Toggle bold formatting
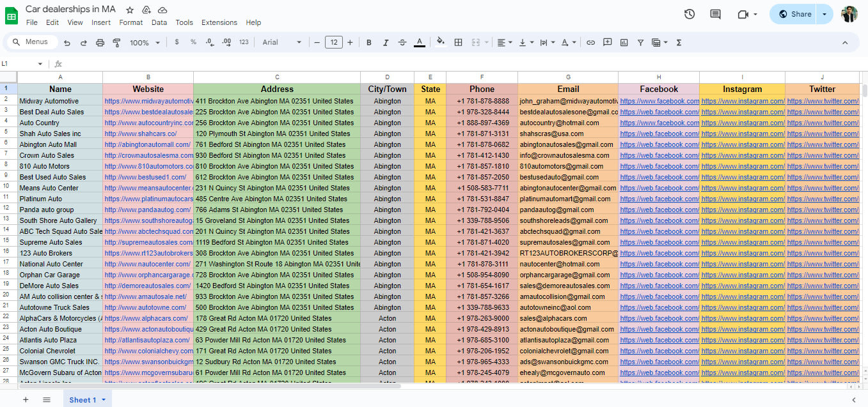868x407 pixels. [369, 43]
